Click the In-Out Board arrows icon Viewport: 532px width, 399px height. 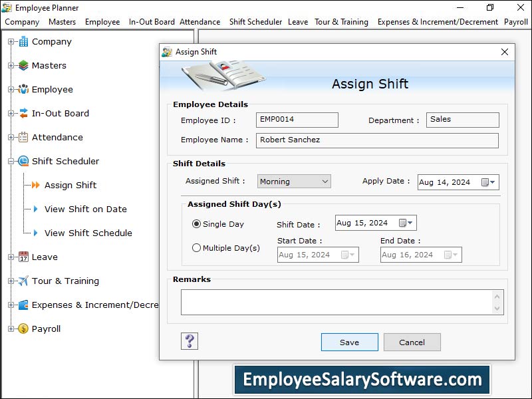23,113
